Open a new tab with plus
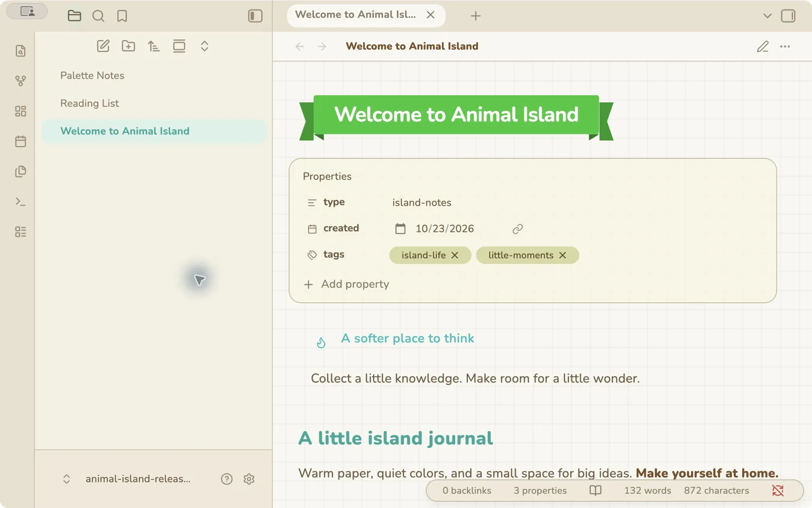Screen dimensions: 812x508 click(476, 16)
